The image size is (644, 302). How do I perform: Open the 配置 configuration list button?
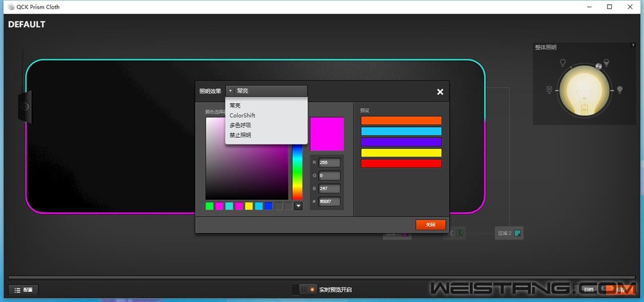pos(23,289)
